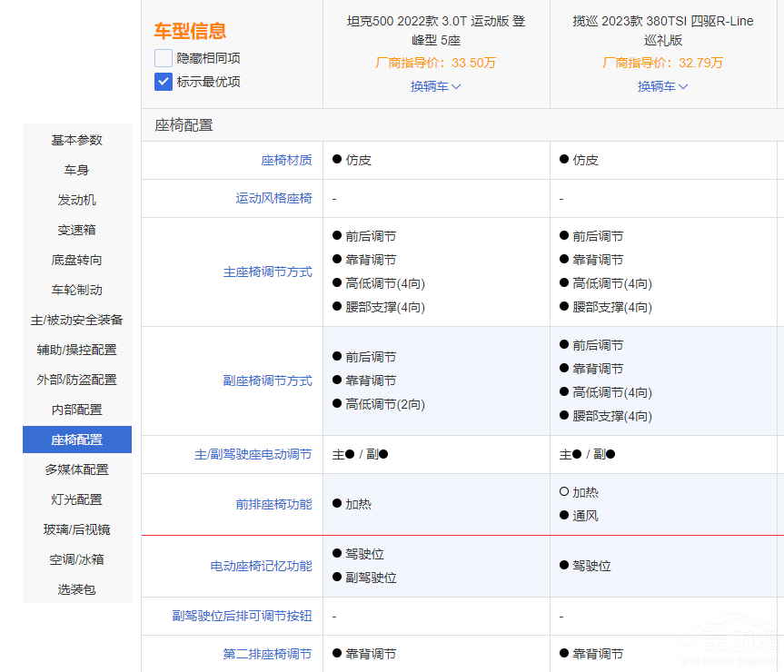Viewport: 784px width, 672px height.
Task: Open the 变速箱 category
Action: pyautogui.click(x=77, y=230)
